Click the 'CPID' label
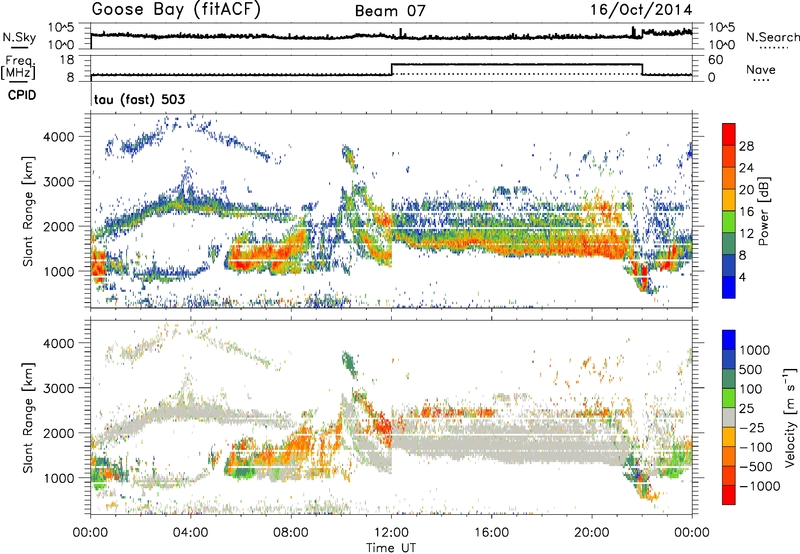800x554 pixels. [x=22, y=95]
